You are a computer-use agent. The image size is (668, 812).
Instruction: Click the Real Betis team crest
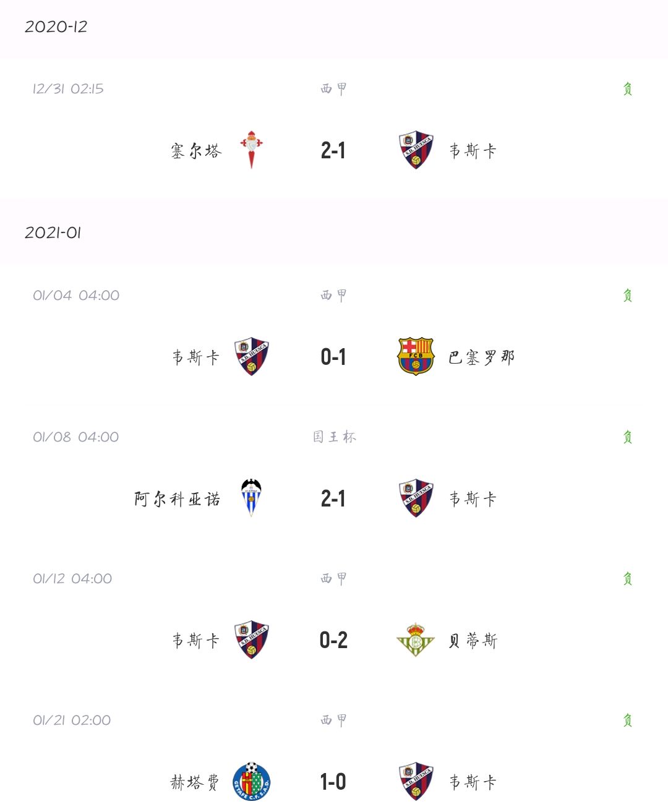point(416,639)
